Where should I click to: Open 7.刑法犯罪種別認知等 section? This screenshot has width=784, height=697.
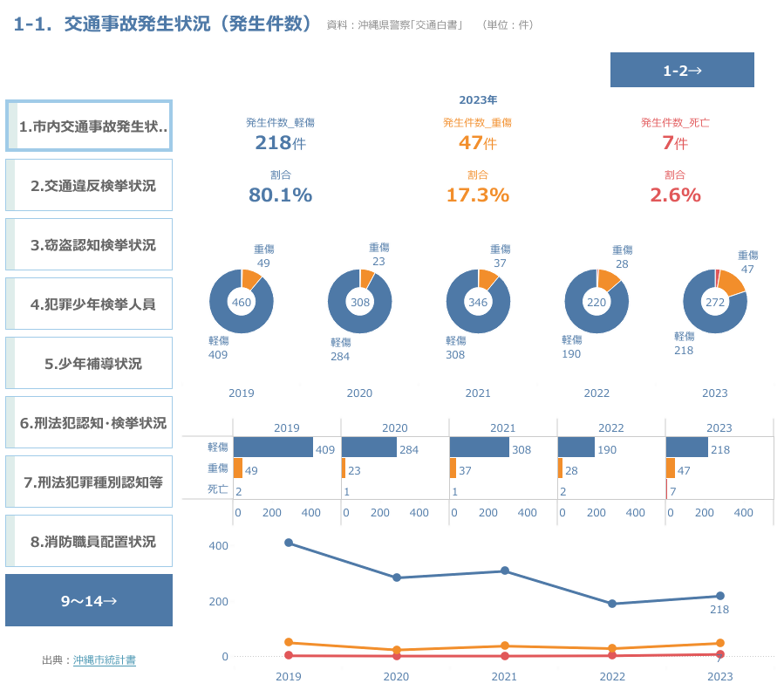click(89, 482)
